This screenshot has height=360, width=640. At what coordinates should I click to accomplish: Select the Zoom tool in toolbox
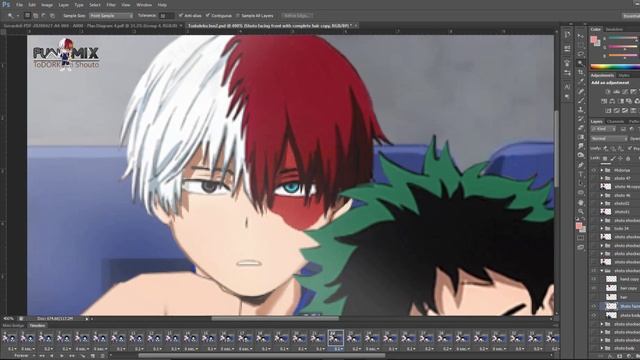pos(580,211)
